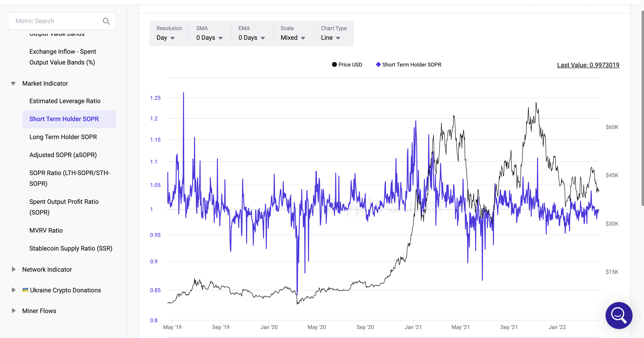Screen dimensions: 644x338
Task: Open the SMA 0 Days dropdown
Action: coord(209,38)
